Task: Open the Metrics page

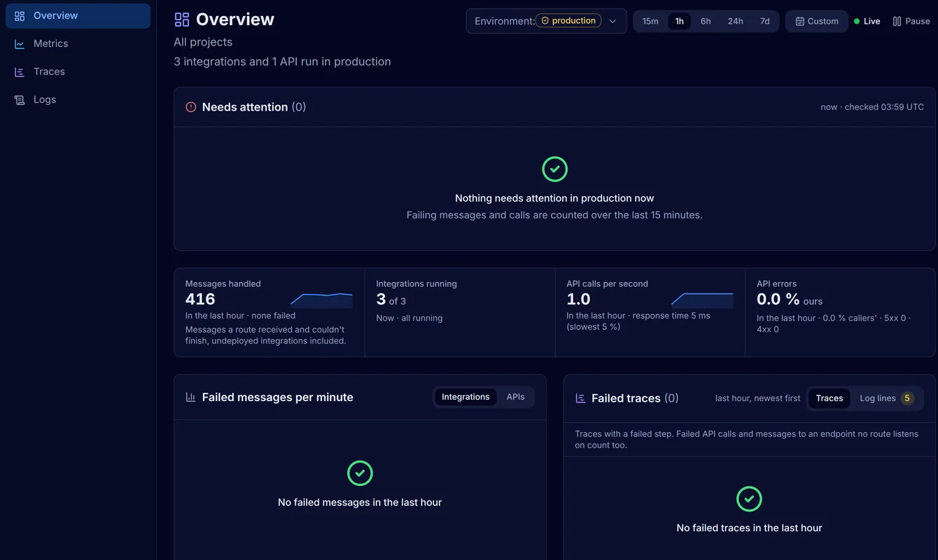Action: tap(78, 43)
